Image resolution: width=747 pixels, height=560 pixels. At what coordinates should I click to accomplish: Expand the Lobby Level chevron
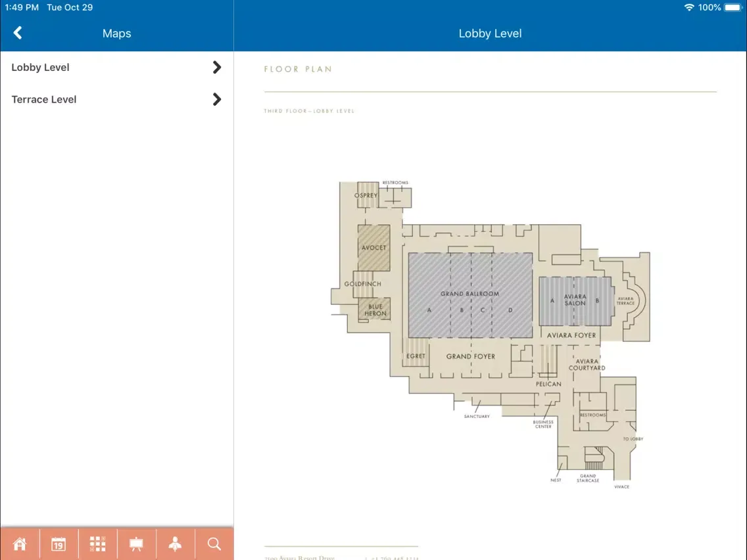coord(217,67)
